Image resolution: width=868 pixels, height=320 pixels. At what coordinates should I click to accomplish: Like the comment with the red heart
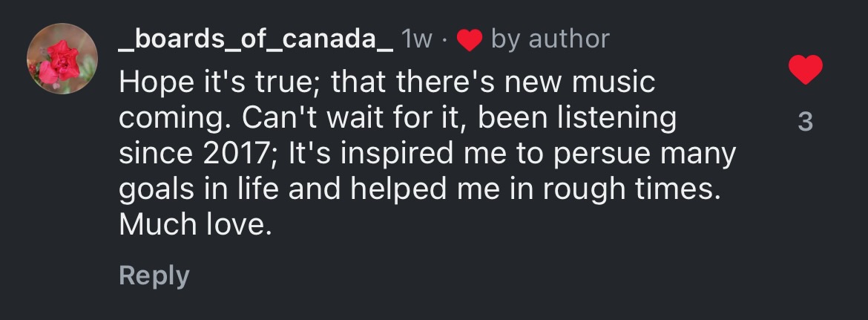pos(805,70)
